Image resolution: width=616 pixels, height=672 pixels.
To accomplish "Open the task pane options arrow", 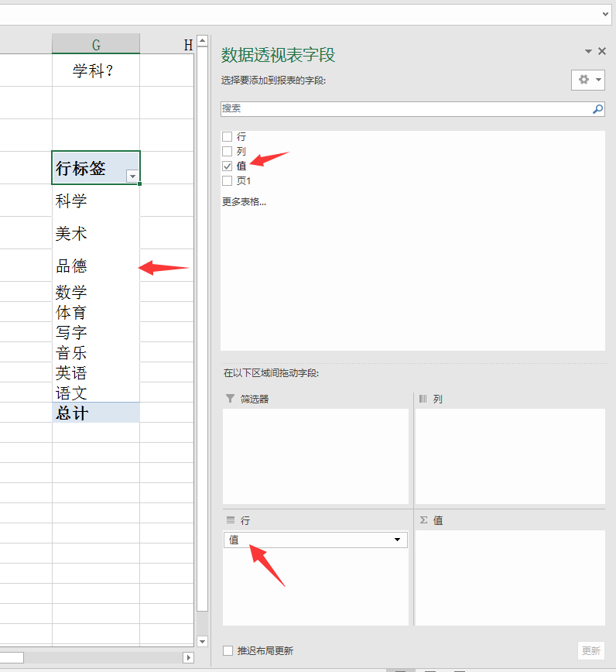I will (x=588, y=51).
